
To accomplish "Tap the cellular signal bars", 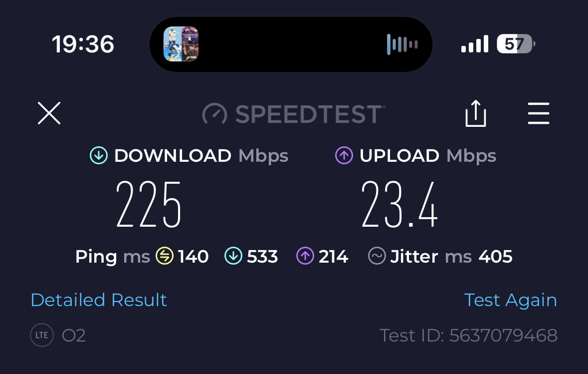I will [x=475, y=44].
